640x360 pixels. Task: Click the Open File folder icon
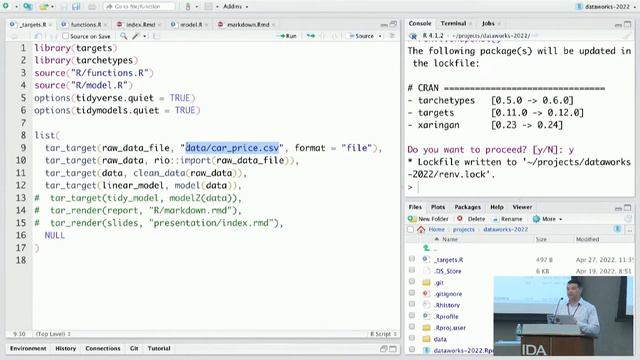(44, 7)
